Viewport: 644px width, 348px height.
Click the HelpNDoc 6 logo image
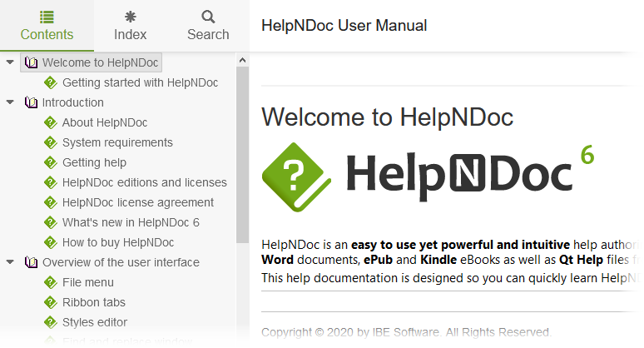tap(428, 177)
